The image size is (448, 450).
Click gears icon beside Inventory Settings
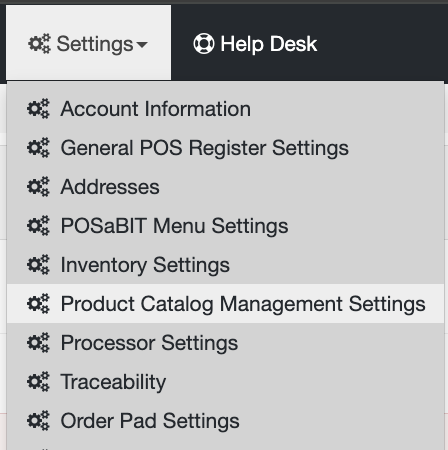point(38,265)
